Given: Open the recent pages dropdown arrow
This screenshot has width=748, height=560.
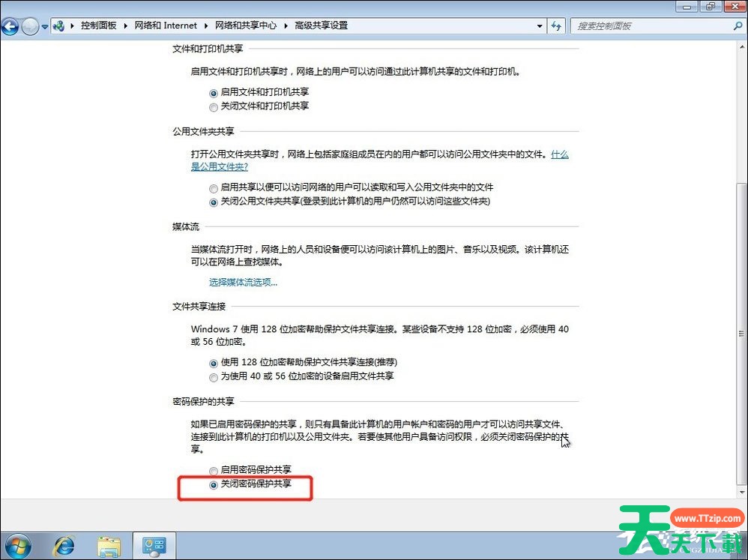Looking at the screenshot, I should [44, 27].
